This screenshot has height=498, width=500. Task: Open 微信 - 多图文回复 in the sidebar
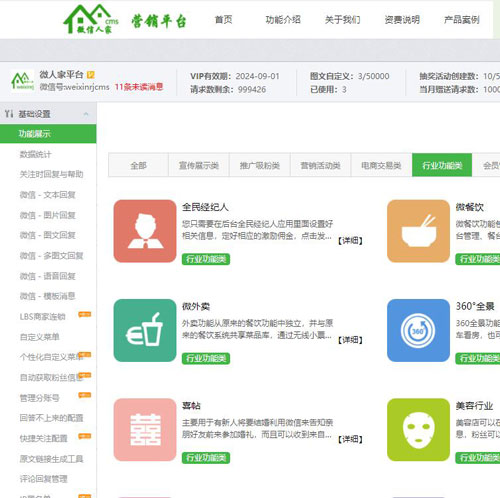tap(51, 256)
